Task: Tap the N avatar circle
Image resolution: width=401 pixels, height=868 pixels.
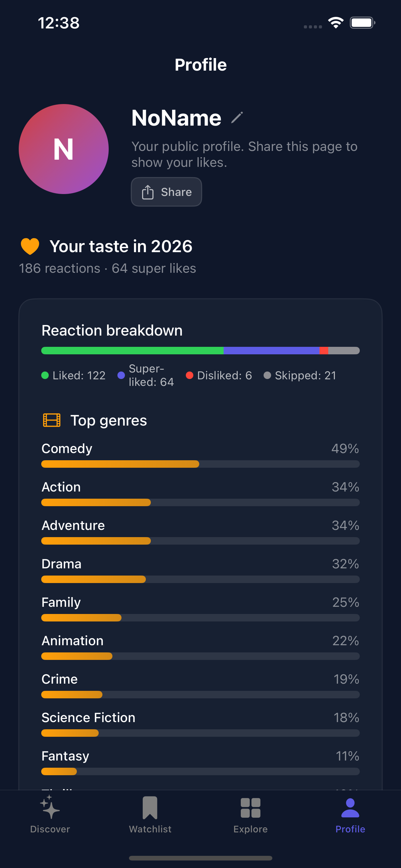Action: coord(64,149)
